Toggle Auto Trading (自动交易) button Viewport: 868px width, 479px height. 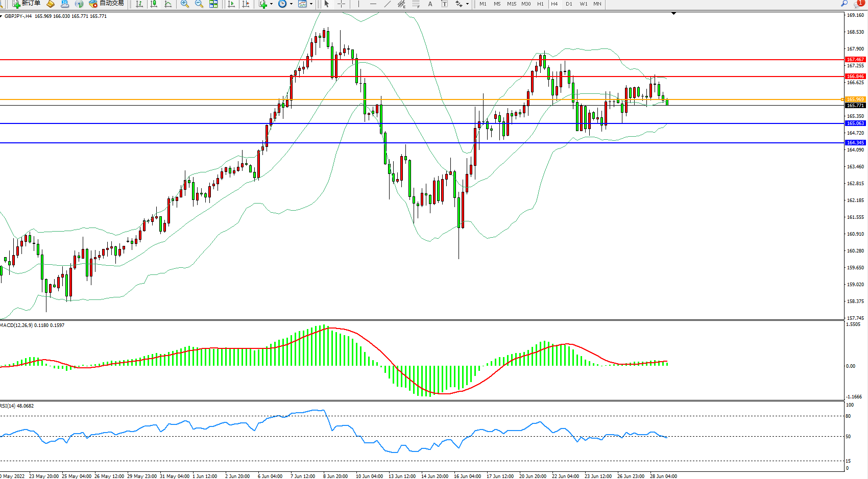coord(106,4)
